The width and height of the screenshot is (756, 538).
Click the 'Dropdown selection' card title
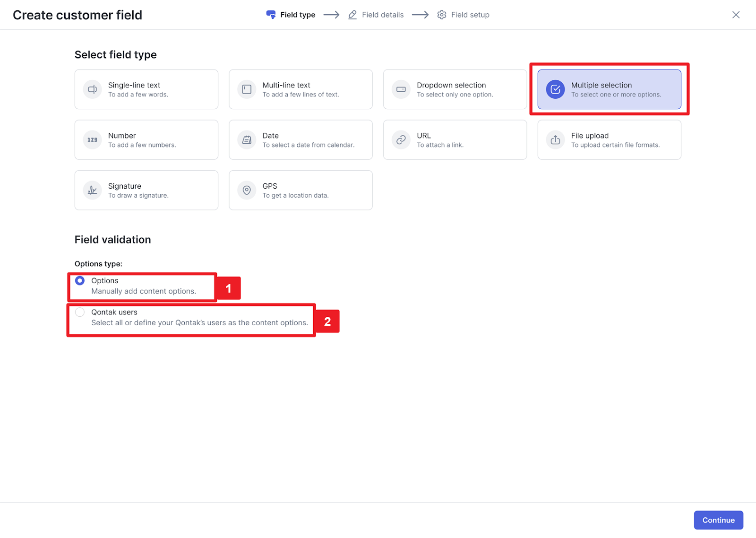pyautogui.click(x=451, y=85)
